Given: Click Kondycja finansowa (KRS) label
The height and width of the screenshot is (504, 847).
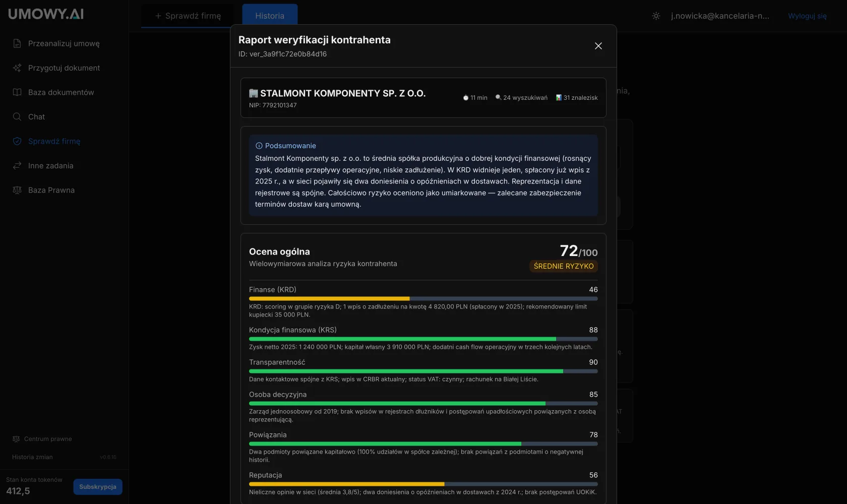Looking at the screenshot, I should (x=293, y=330).
